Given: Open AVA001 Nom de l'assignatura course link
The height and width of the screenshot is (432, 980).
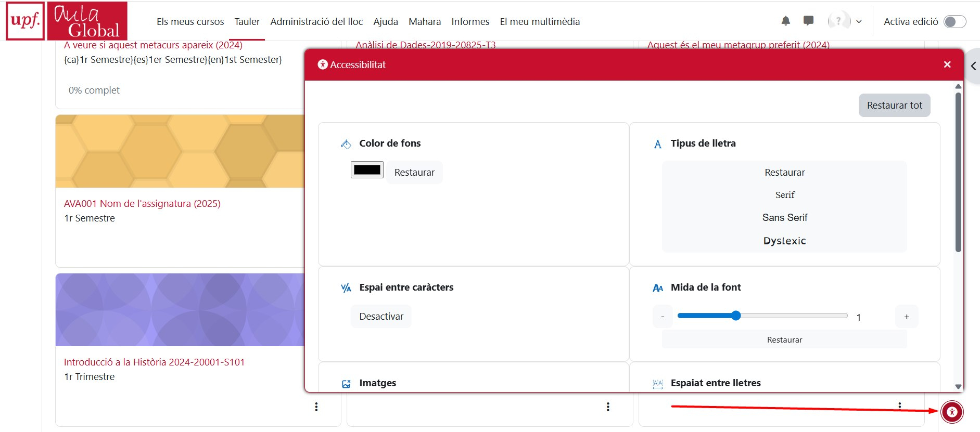Looking at the screenshot, I should pyautogui.click(x=142, y=203).
